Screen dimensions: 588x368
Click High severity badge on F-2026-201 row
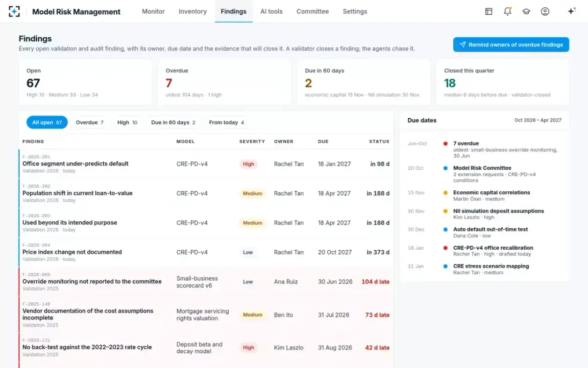tap(248, 164)
